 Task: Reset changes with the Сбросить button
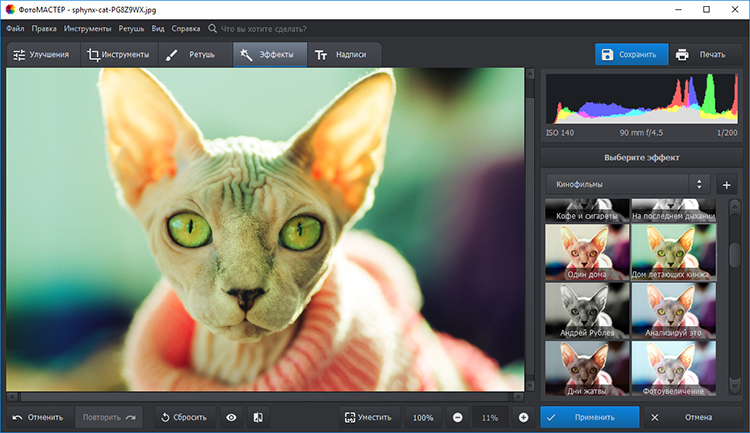(x=183, y=417)
